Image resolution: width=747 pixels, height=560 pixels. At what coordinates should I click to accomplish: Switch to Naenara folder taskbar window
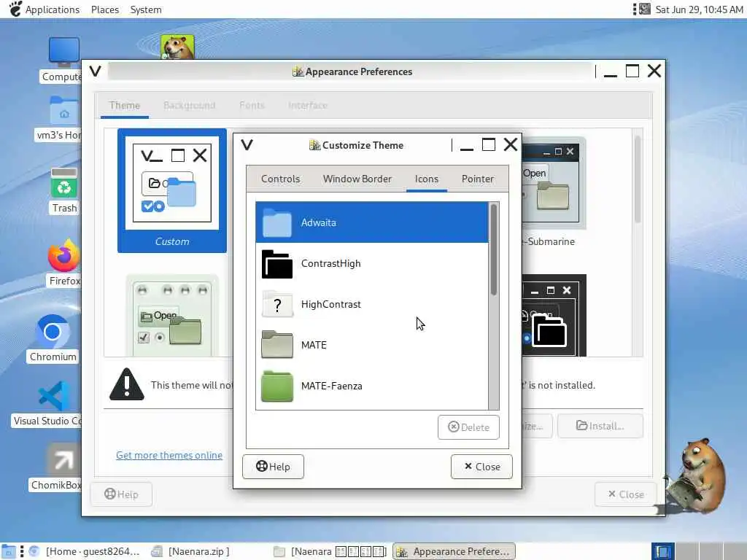330,551
